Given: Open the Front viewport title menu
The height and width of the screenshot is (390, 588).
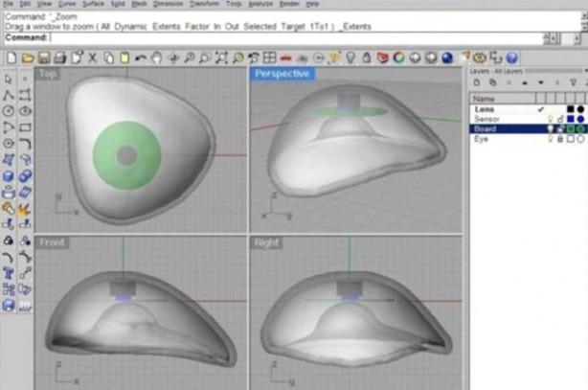Looking at the screenshot, I should pos(52,242).
